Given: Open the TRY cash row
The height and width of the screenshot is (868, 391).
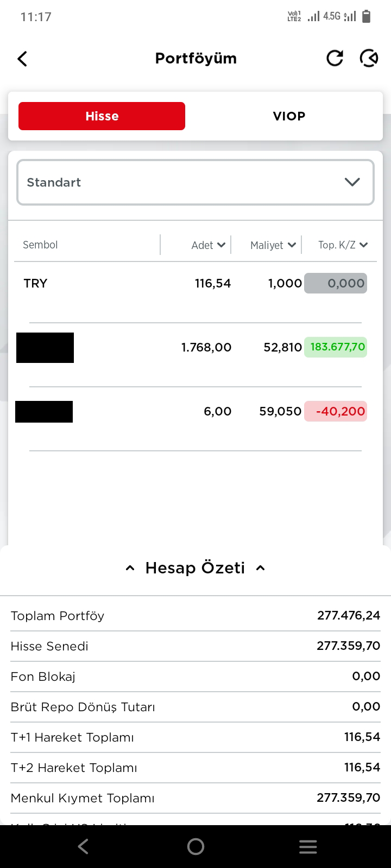Looking at the screenshot, I should click(x=195, y=283).
